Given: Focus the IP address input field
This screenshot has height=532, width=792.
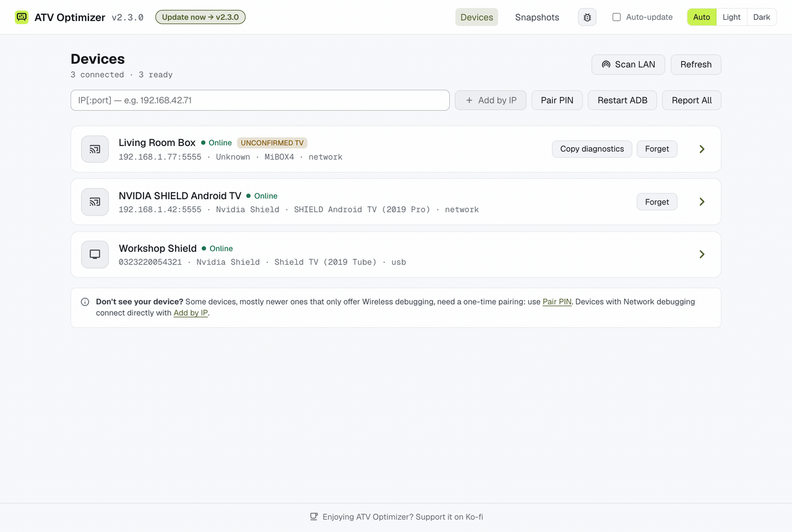Looking at the screenshot, I should 260,100.
